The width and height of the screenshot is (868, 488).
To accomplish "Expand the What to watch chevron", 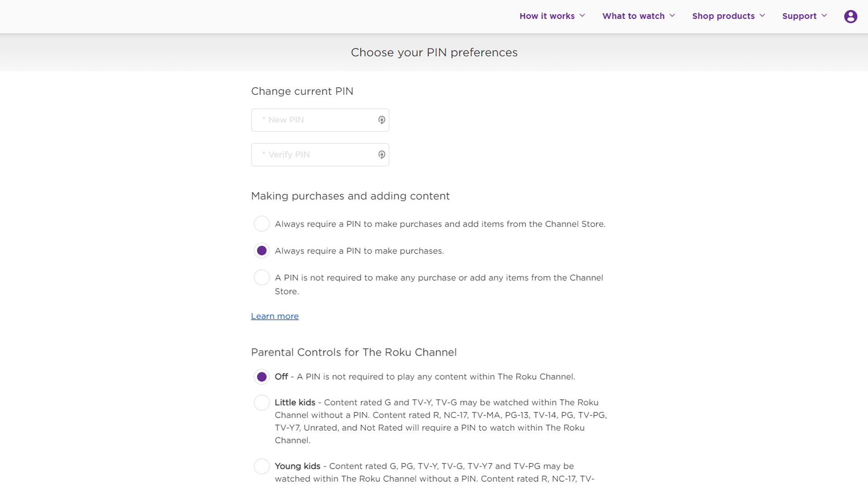I will 672,16.
